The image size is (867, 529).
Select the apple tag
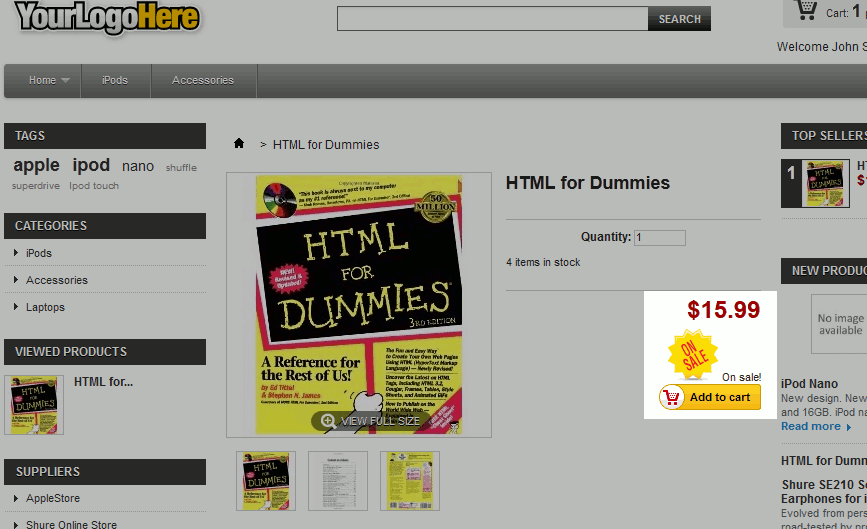pos(36,165)
